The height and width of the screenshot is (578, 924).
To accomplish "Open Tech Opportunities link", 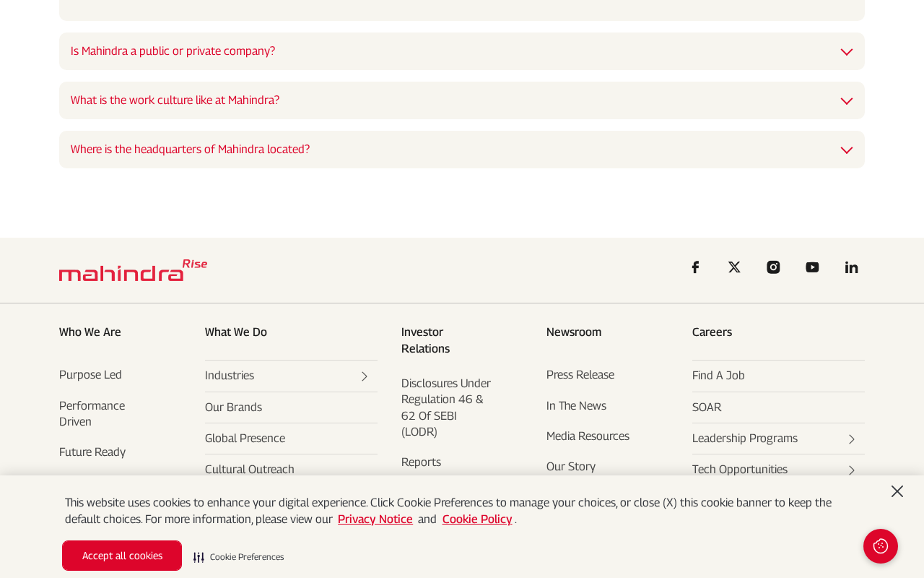I will pos(740,470).
